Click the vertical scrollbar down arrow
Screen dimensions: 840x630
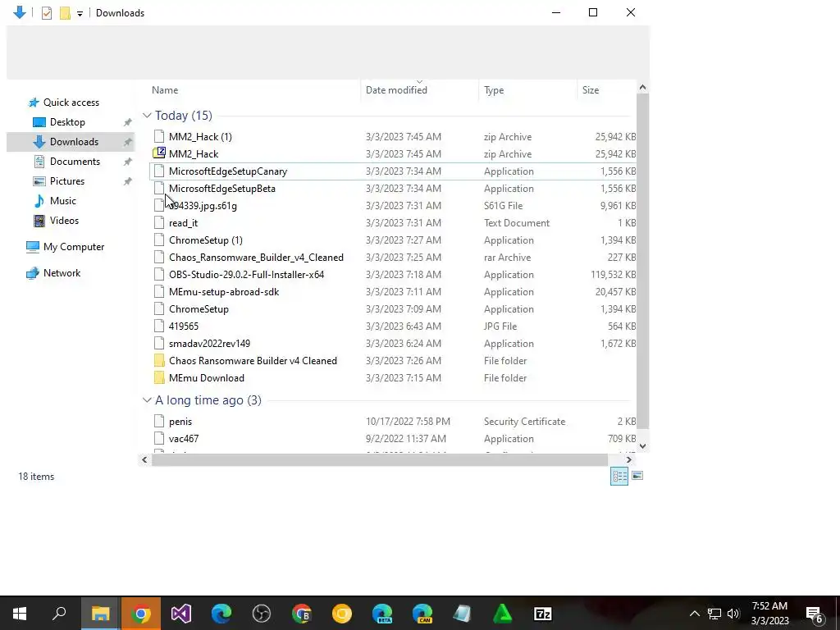pos(643,445)
